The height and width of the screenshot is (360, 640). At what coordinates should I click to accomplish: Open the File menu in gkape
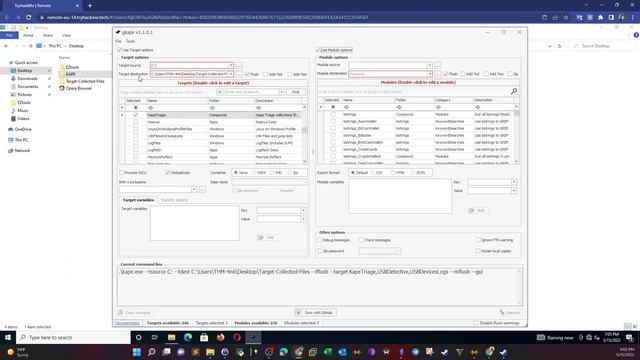coord(118,41)
